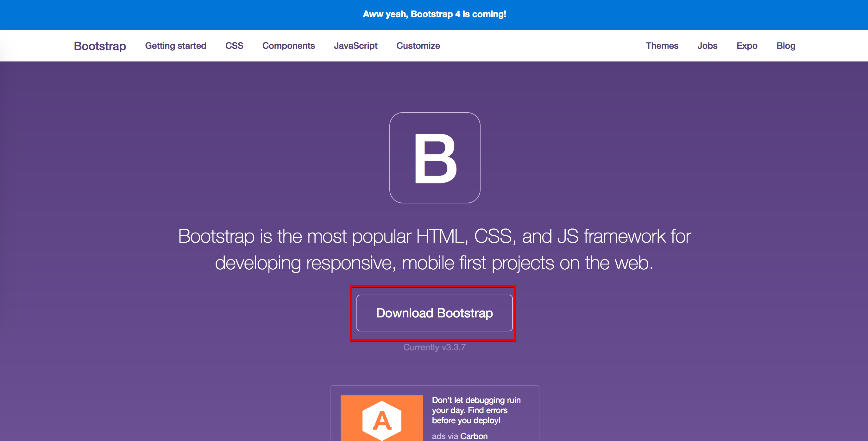Open the CSS navigation item
The height and width of the screenshot is (441, 868).
(234, 46)
